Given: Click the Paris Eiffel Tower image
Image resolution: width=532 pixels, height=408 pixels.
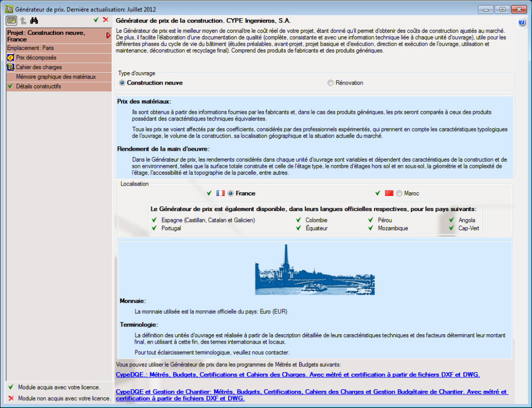Looking at the screenshot, I should [315, 270].
